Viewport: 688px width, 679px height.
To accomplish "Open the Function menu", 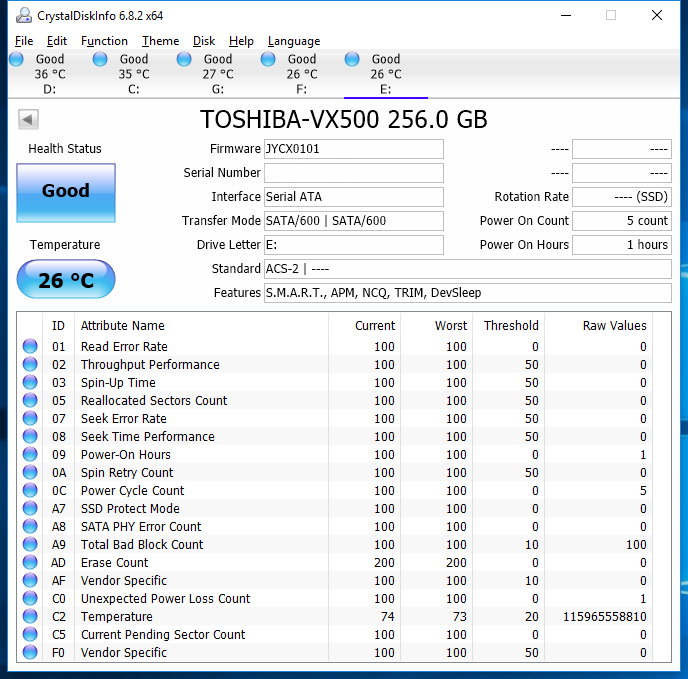I will (x=104, y=41).
